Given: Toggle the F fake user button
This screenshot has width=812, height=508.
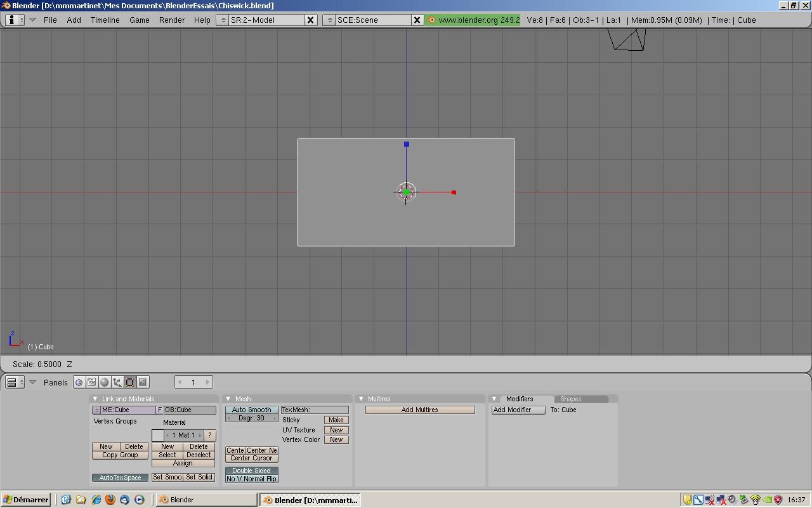Looking at the screenshot, I should tap(160, 410).
